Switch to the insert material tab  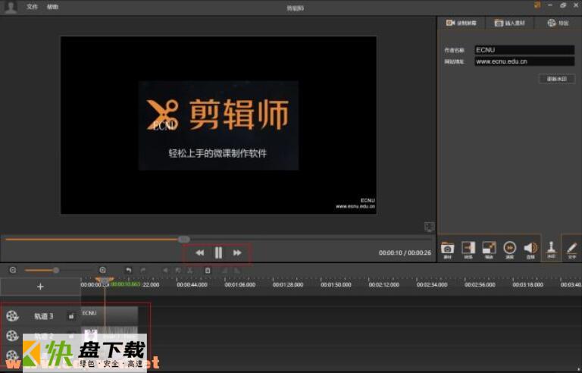point(509,23)
